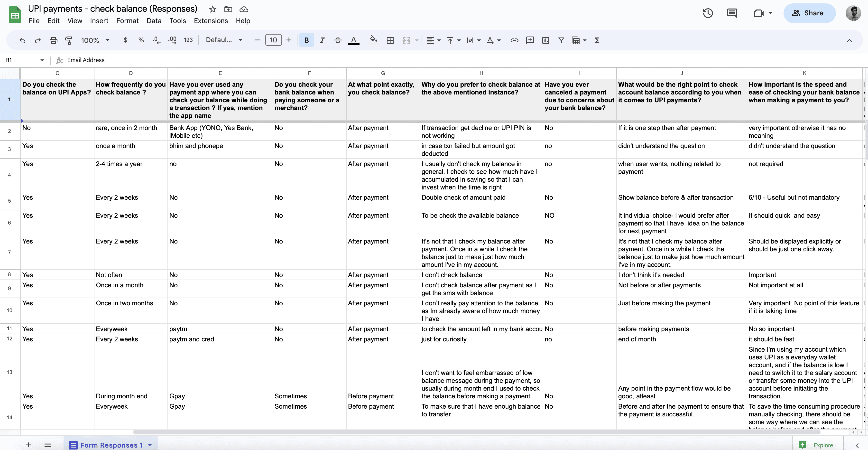Click the Explore button
This screenshot has width=868, height=450.
point(817,445)
